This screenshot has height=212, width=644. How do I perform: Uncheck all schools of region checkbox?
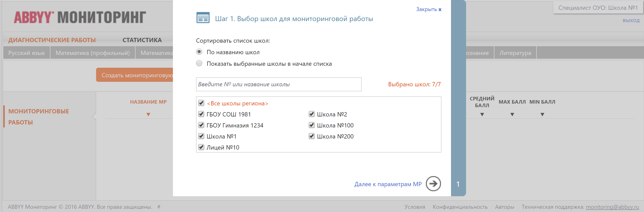tap(201, 103)
